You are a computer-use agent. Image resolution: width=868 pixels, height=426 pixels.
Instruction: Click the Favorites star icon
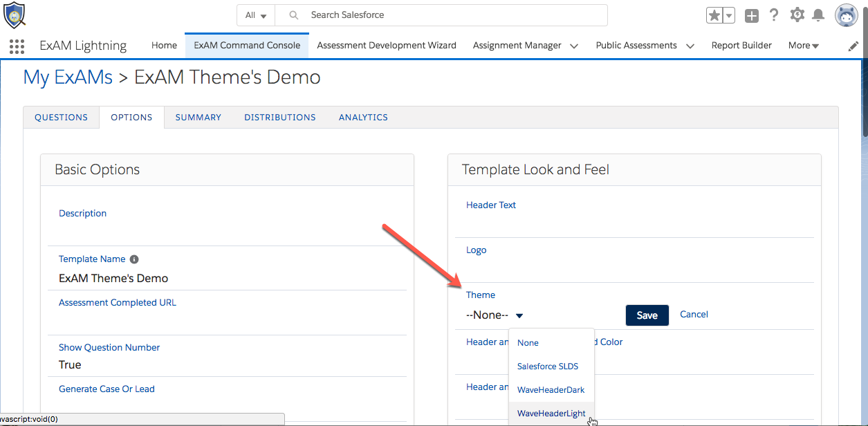714,15
